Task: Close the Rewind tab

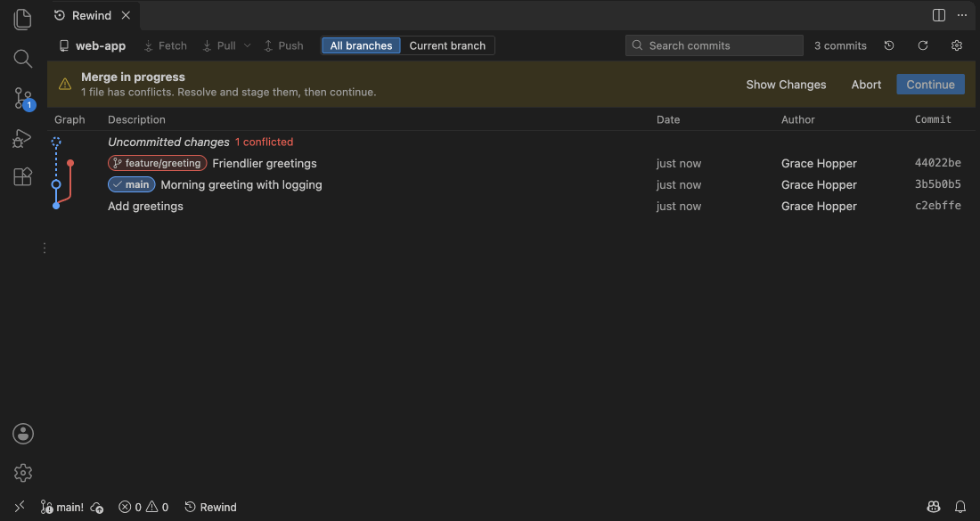Action: [126, 15]
